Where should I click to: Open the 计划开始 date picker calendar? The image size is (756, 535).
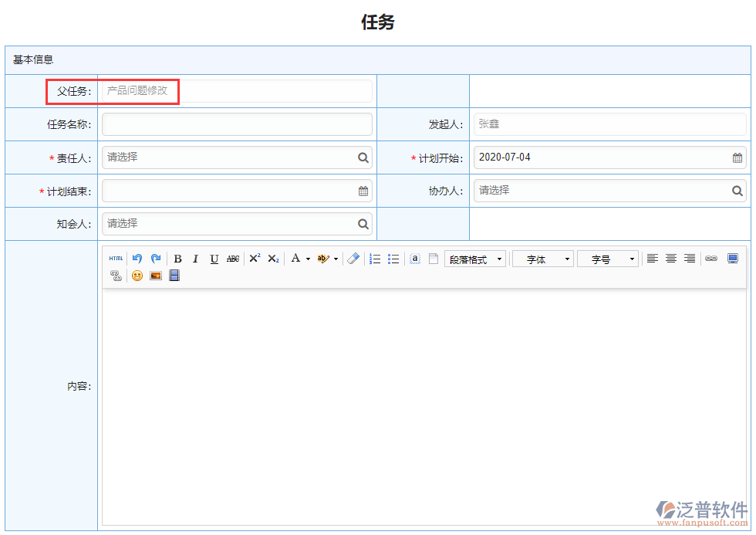737,157
